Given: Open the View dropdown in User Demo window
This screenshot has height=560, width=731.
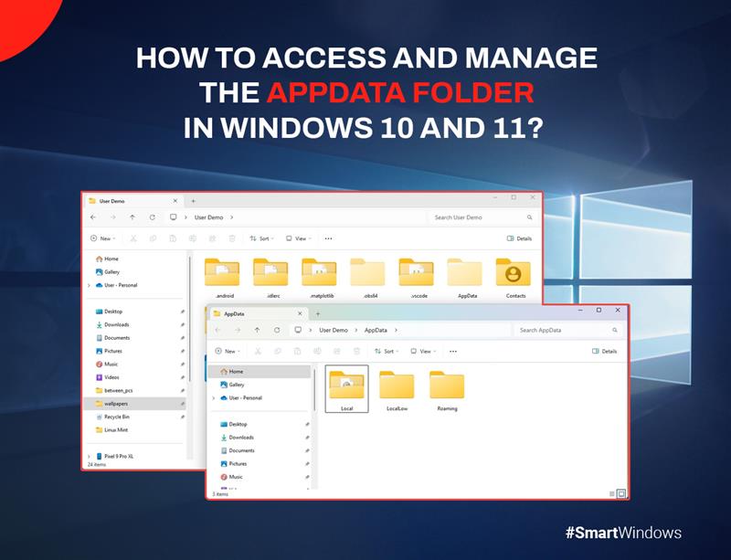Looking at the screenshot, I should coord(299,238).
